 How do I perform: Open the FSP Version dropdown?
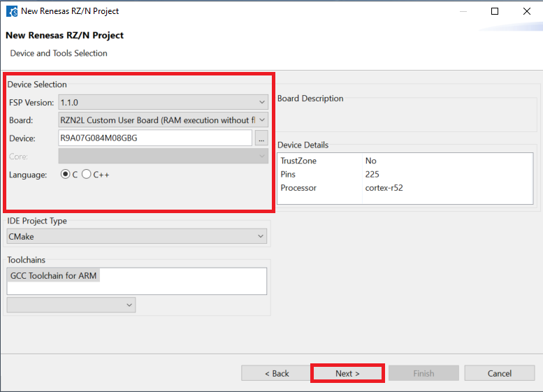(163, 102)
